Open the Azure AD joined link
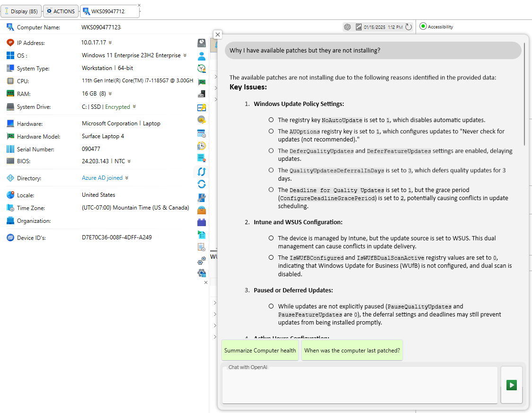 [102, 178]
